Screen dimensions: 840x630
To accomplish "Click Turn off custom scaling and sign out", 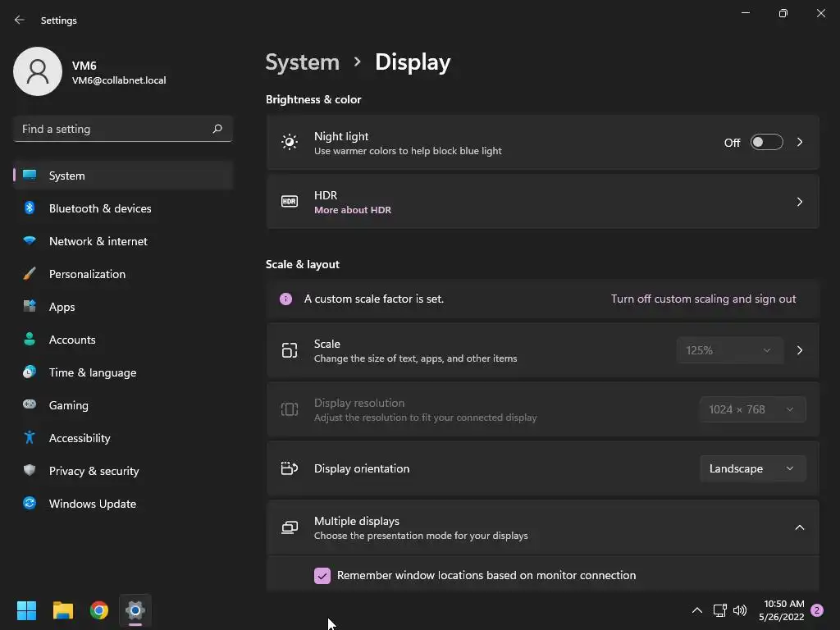I will [x=703, y=299].
